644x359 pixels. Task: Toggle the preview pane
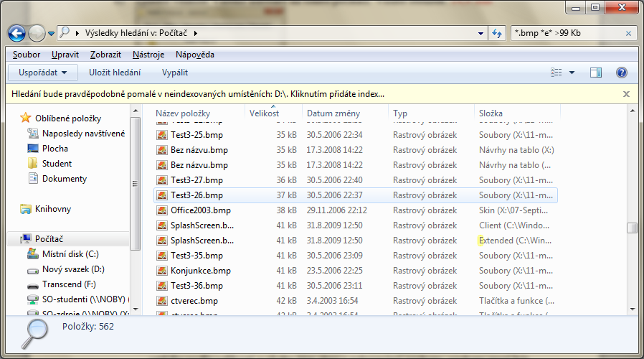click(x=595, y=73)
